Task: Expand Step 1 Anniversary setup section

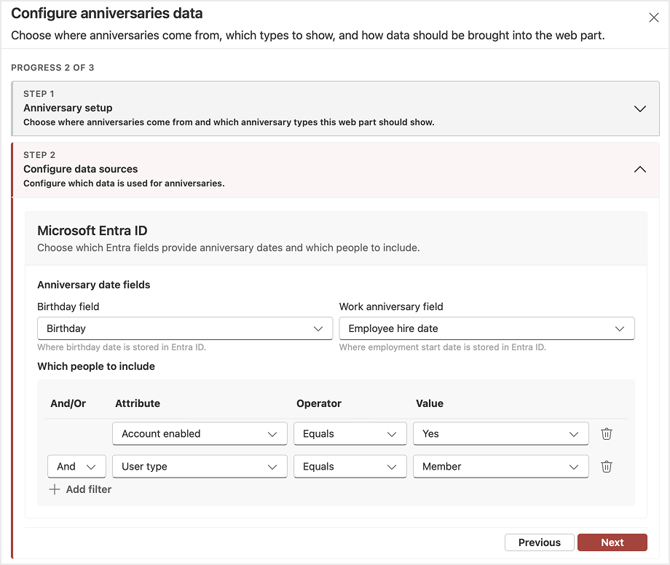Action: 639,108
